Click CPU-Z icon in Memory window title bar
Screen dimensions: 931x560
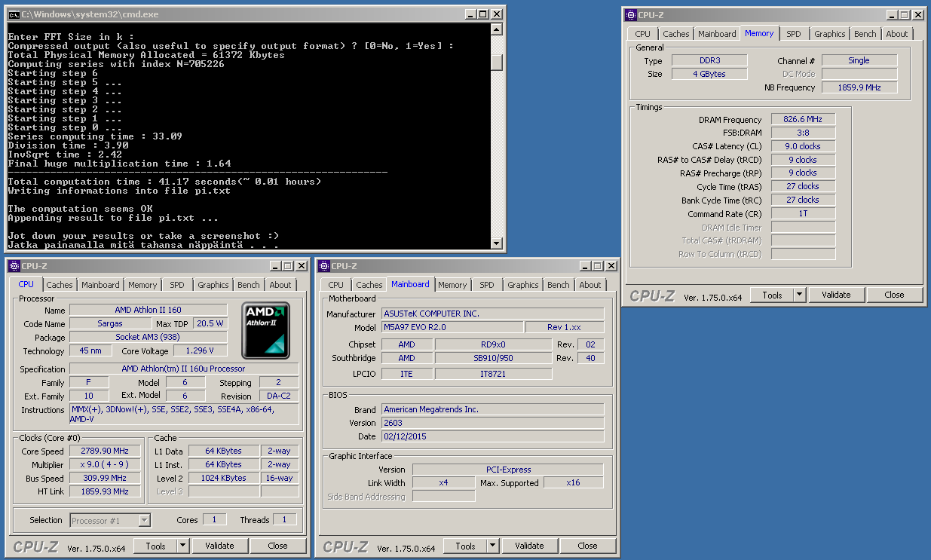pos(631,15)
